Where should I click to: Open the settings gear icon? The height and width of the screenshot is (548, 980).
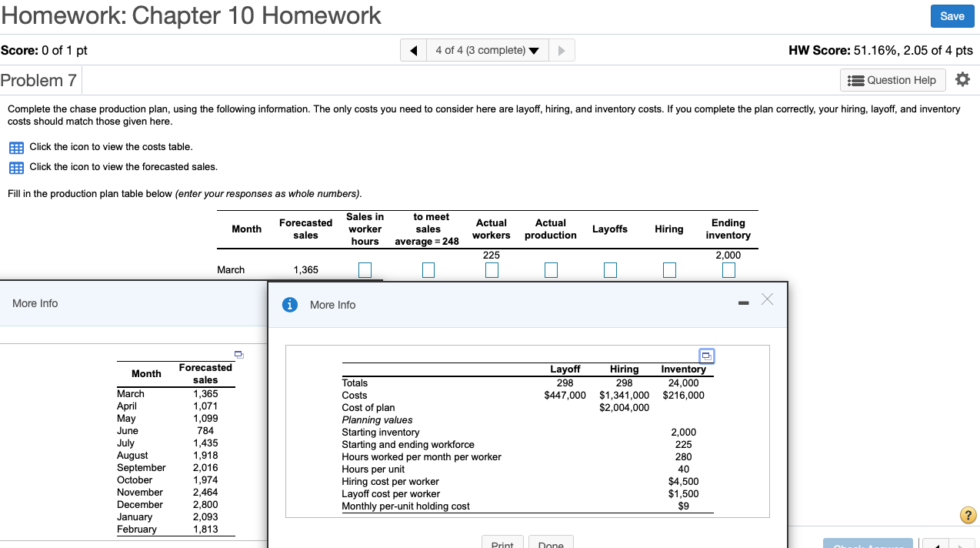point(962,79)
